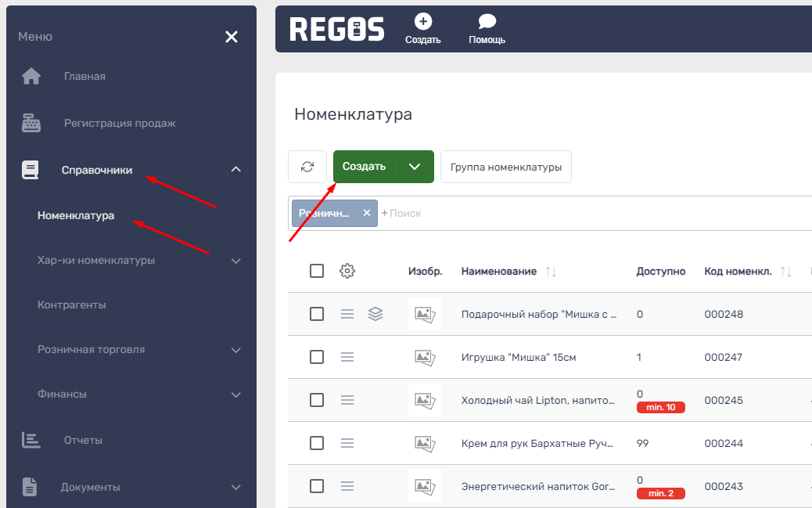Open row menu for Игрушка "Мишка" 15см

pyautogui.click(x=347, y=357)
